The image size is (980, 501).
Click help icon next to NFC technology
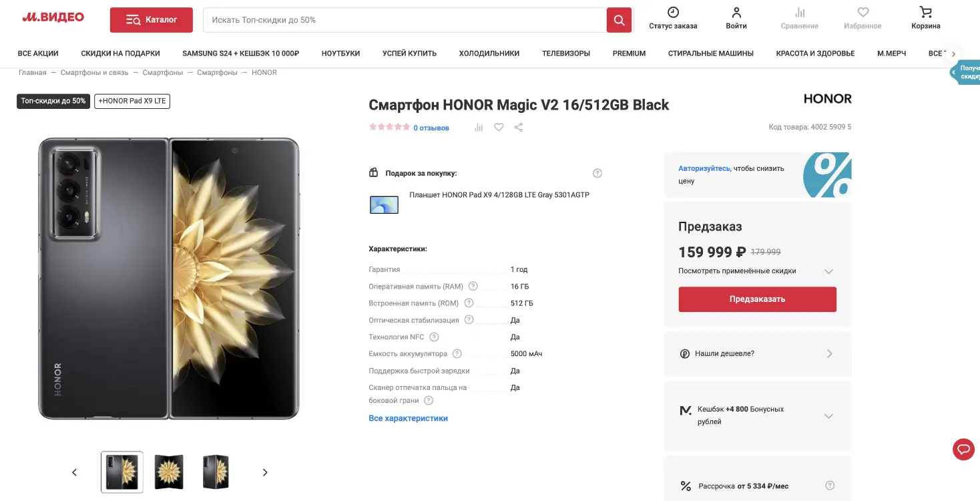coord(434,337)
